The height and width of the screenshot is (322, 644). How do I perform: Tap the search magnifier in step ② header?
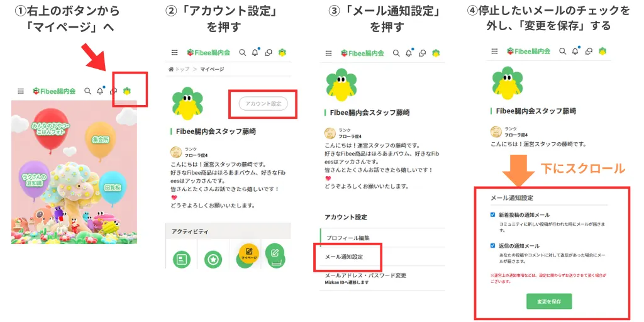coord(243,53)
